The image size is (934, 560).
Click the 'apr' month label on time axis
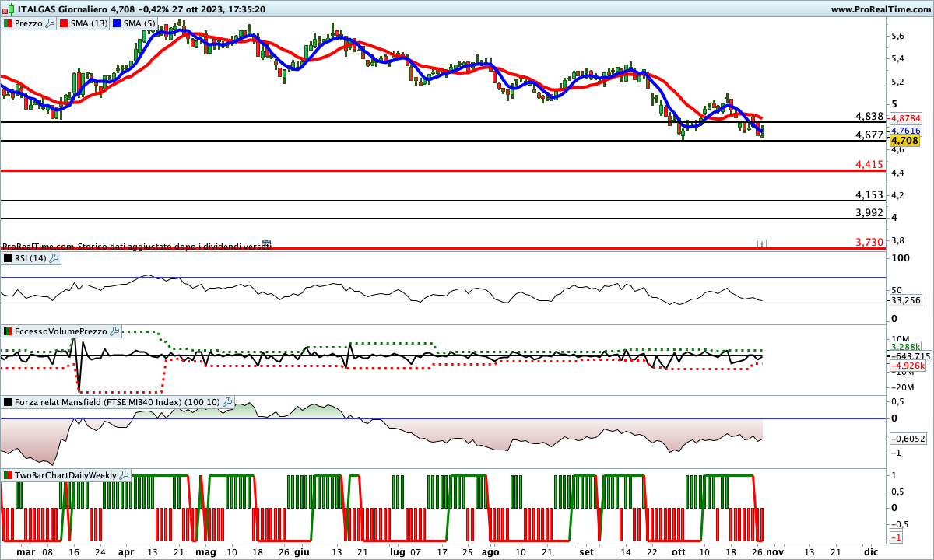tap(126, 551)
